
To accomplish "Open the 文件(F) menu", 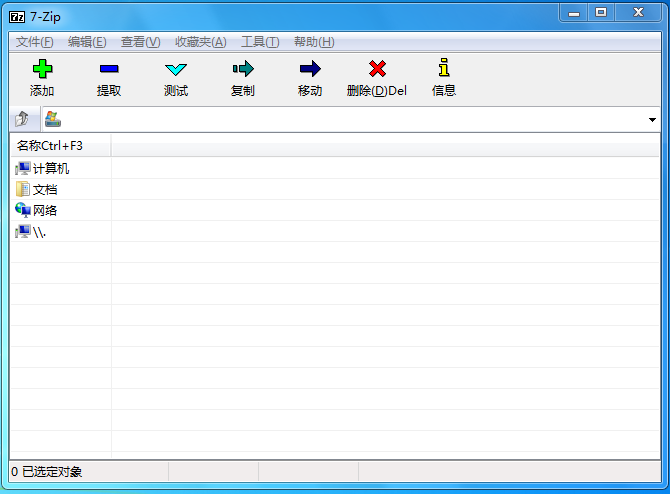I will 35,42.
